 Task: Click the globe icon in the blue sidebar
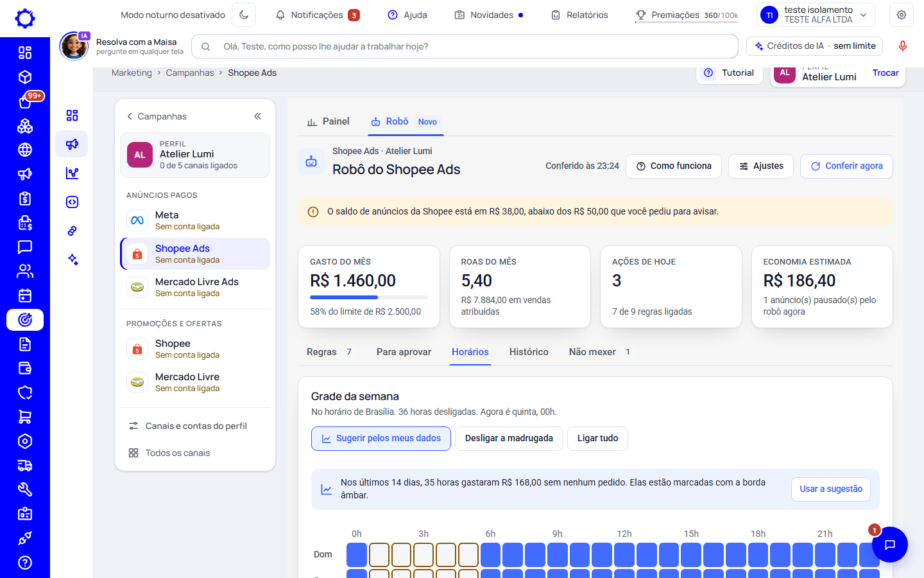25,150
